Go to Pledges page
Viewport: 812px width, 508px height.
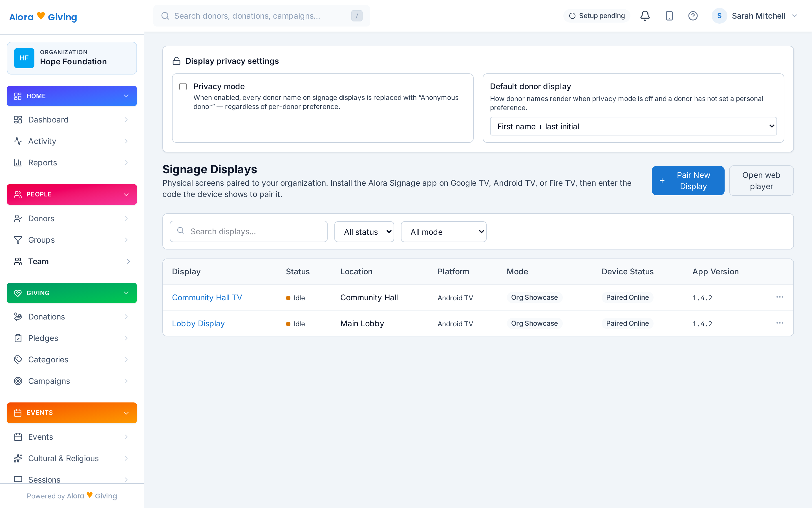coord(72,338)
